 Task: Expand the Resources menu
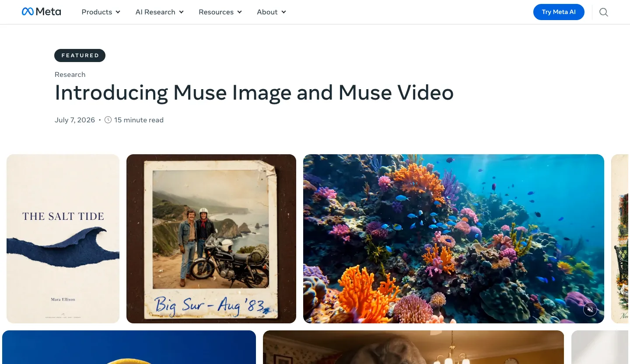220,12
